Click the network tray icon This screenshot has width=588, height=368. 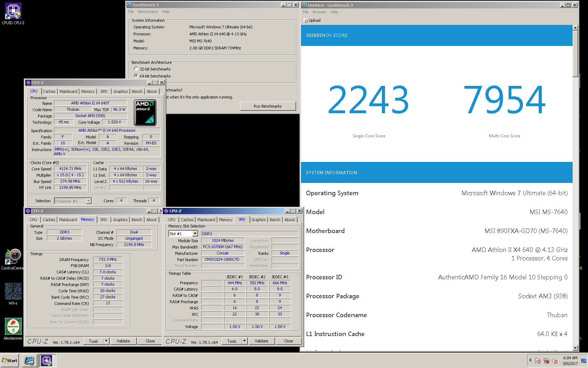point(546,361)
